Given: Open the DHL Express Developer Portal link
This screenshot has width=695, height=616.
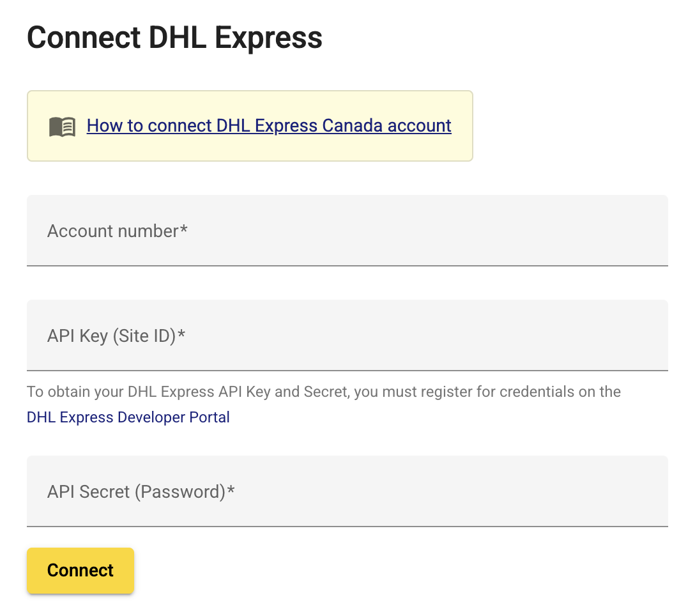Looking at the screenshot, I should point(128,417).
